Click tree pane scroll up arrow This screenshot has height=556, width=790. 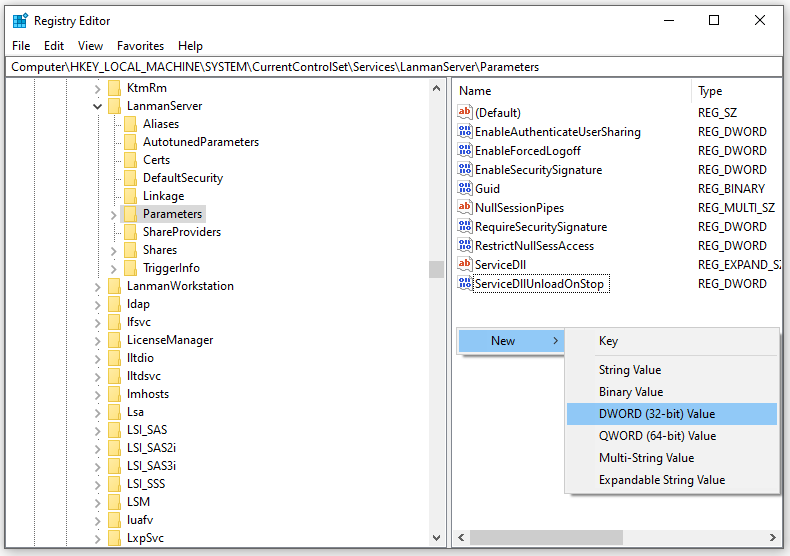pyautogui.click(x=436, y=88)
